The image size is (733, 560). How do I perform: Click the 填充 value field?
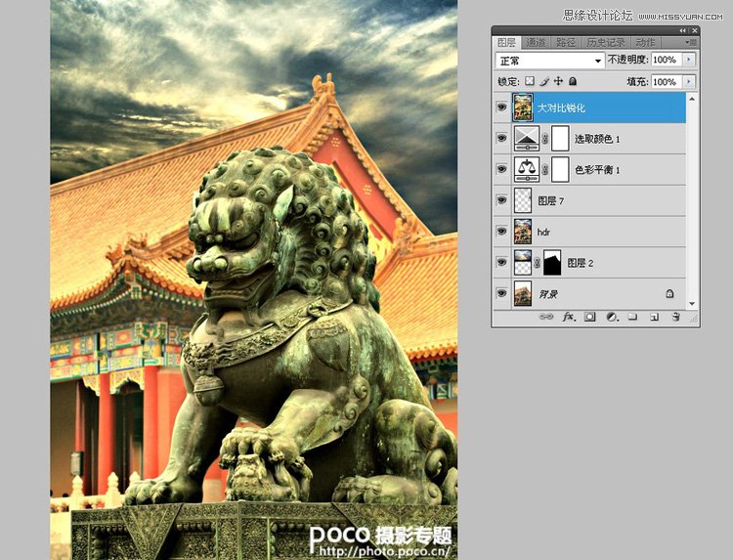point(667,82)
